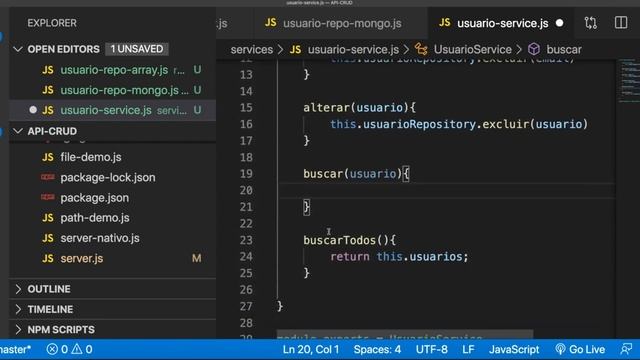This screenshot has width=640, height=360.
Task: Change the UTF-8 encoding setting
Action: (x=431, y=349)
